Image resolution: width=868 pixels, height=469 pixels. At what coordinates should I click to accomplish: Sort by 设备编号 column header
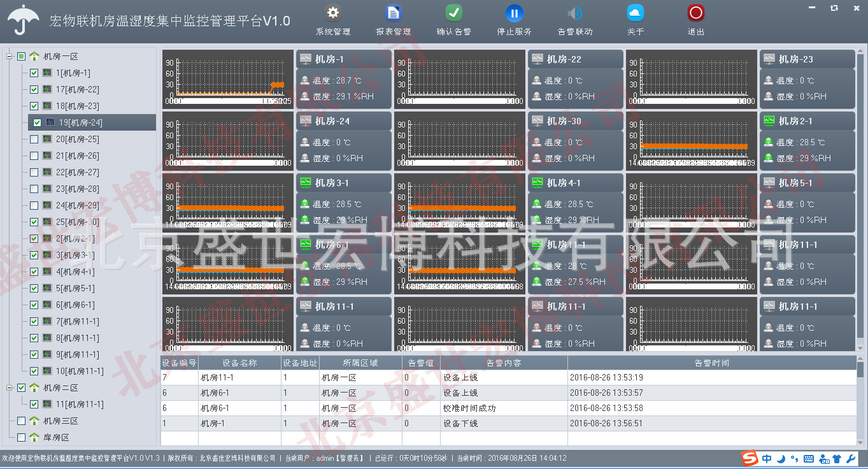point(180,363)
